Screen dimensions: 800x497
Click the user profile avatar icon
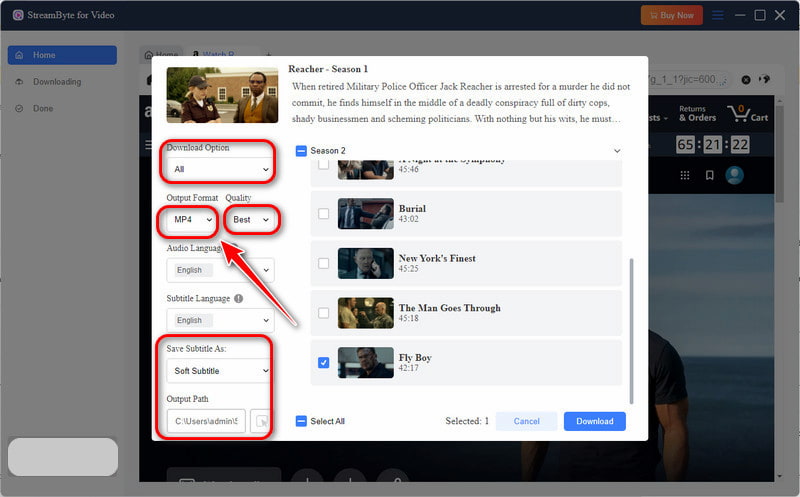tap(735, 175)
